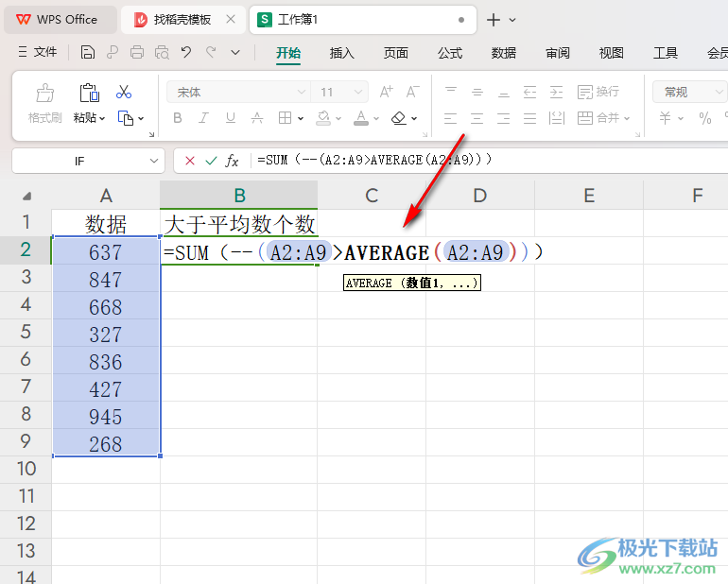Switch to the 公式 tab
The height and width of the screenshot is (584, 728).
point(450,53)
